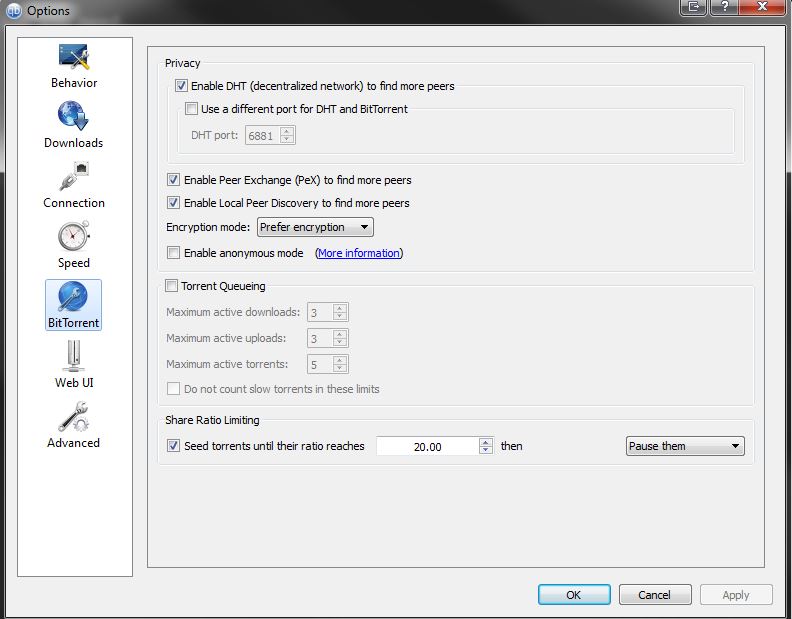The image size is (792, 619).
Task: Open the Speed stopwatch icon
Action: pyautogui.click(x=74, y=235)
